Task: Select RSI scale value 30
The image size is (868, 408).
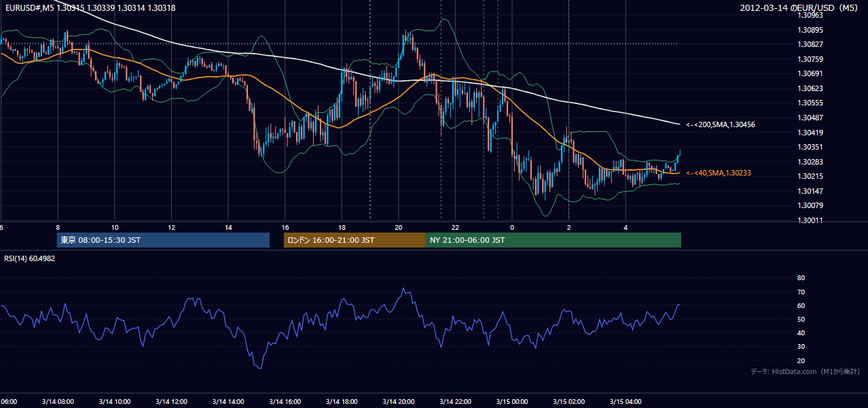Action: coord(801,346)
